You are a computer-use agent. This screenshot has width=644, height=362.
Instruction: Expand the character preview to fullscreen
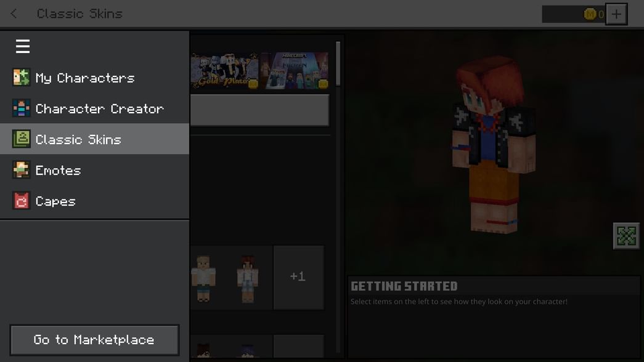point(626,235)
